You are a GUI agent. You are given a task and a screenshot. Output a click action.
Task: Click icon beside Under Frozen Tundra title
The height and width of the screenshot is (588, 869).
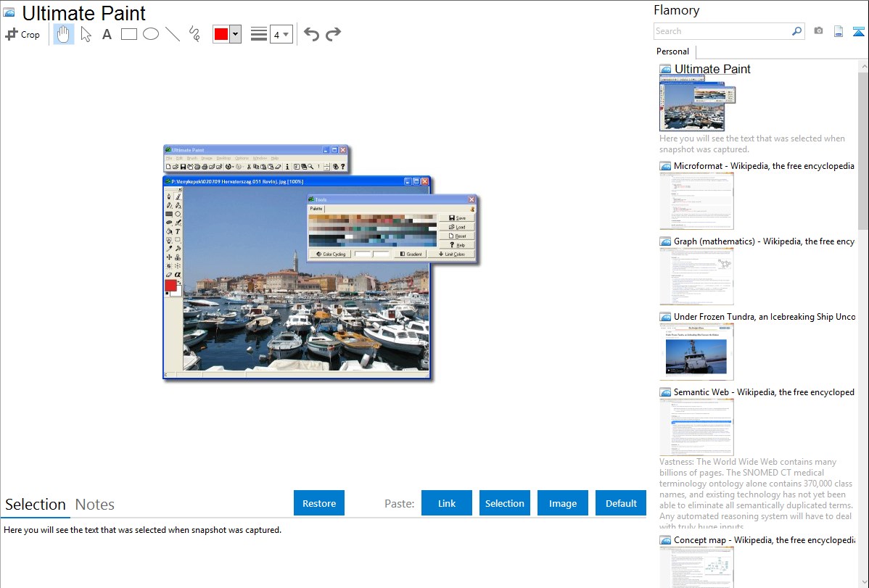pos(665,317)
